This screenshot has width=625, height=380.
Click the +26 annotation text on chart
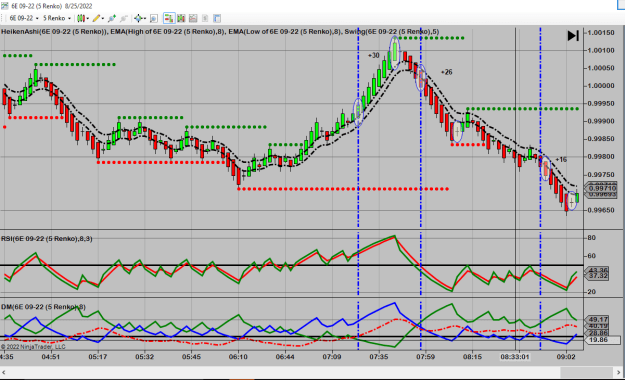pyautogui.click(x=446, y=72)
